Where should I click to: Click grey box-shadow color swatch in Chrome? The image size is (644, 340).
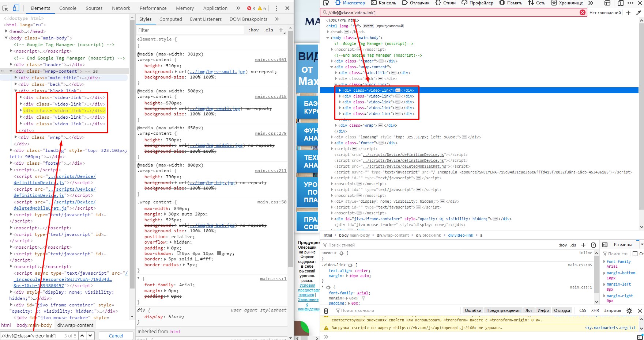[x=219, y=253]
